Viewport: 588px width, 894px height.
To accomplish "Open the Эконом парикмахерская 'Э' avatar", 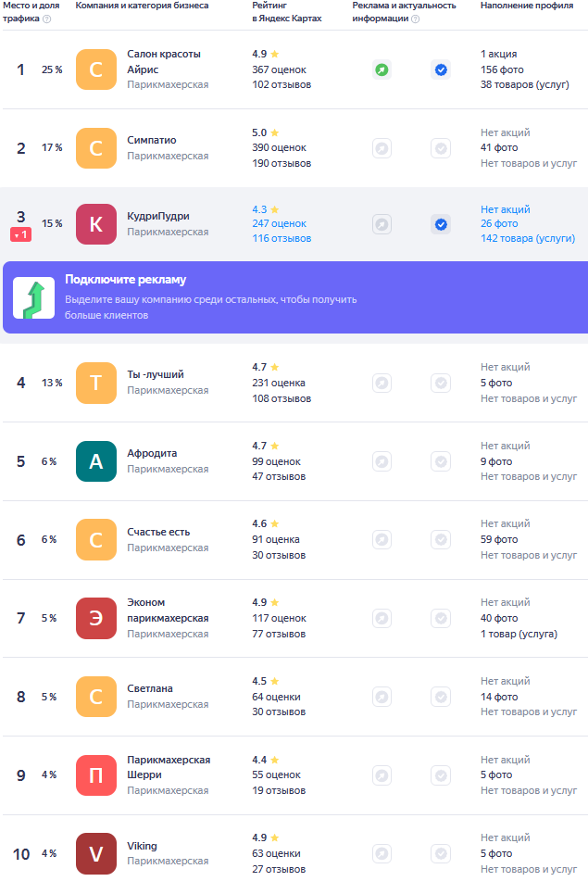I will 96,618.
